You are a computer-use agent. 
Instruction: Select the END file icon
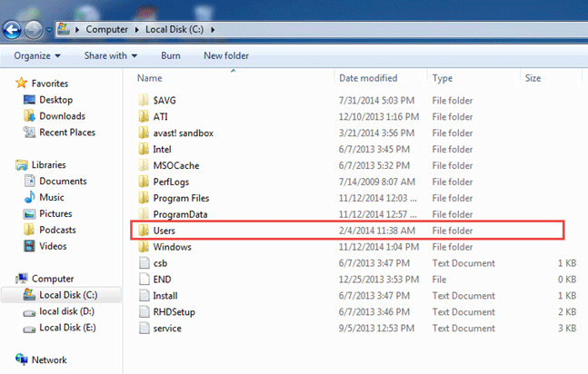(x=145, y=280)
